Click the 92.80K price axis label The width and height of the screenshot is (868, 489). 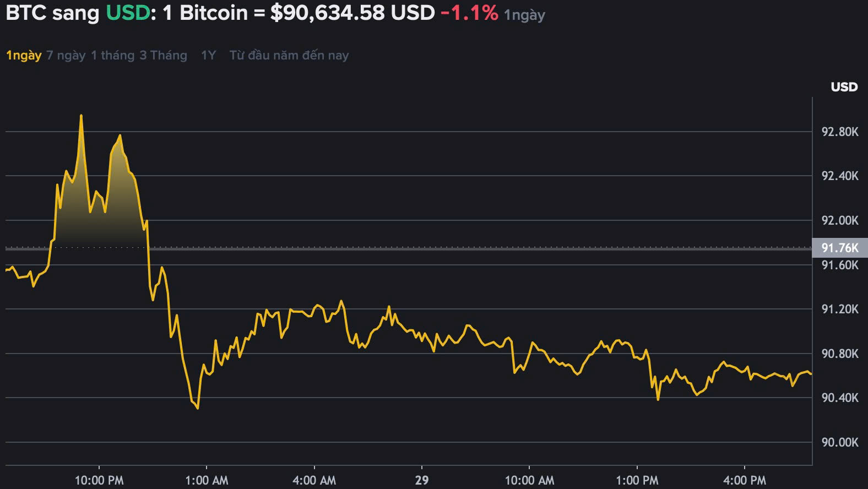point(840,132)
